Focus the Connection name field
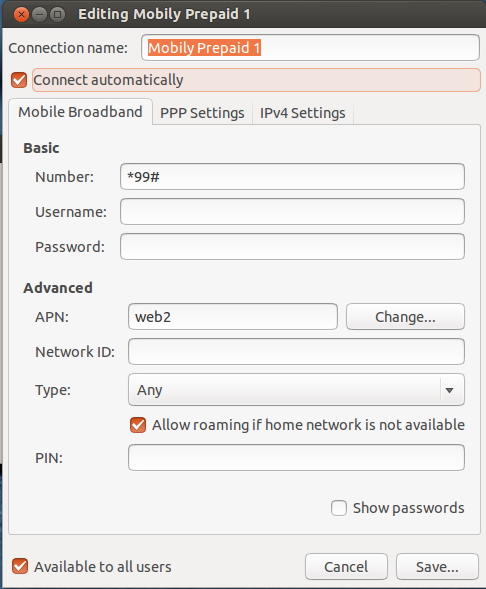 click(310, 48)
